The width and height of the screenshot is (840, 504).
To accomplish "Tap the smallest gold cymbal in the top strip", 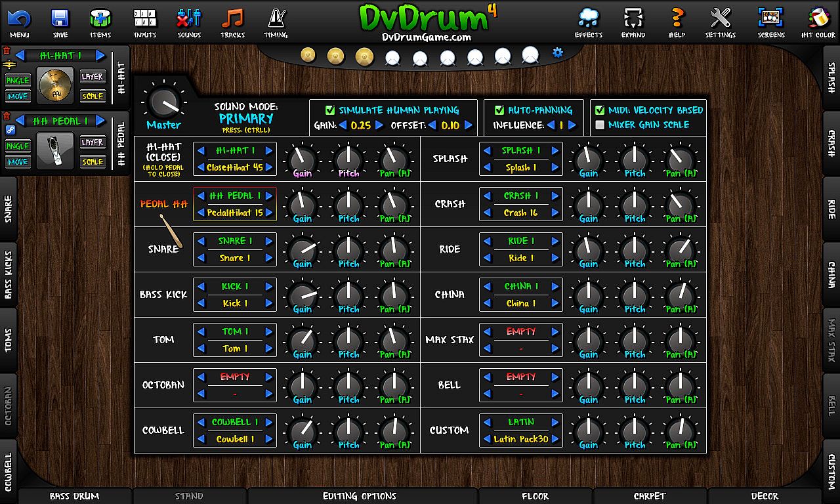I will (308, 54).
